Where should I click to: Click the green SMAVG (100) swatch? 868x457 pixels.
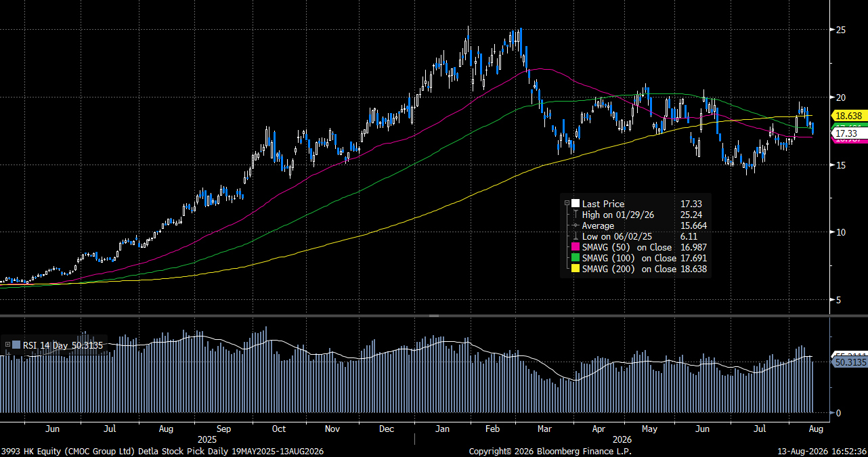pyautogui.click(x=576, y=258)
